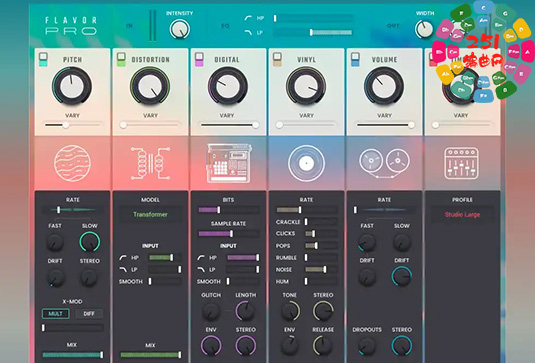Click the Volume Rate slider
The width and height of the screenshot is (535, 363).
click(384, 209)
